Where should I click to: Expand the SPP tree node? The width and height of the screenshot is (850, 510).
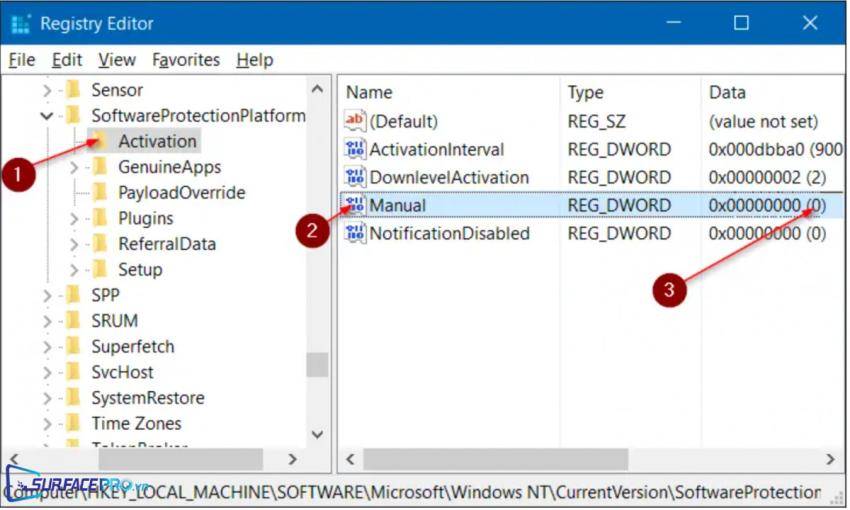47,295
